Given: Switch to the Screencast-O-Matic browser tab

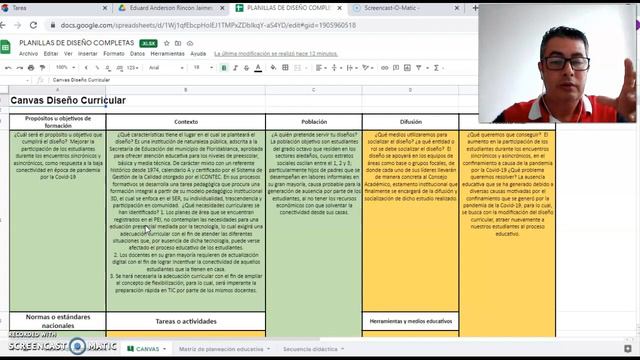Looking at the screenshot, I should point(406,8).
